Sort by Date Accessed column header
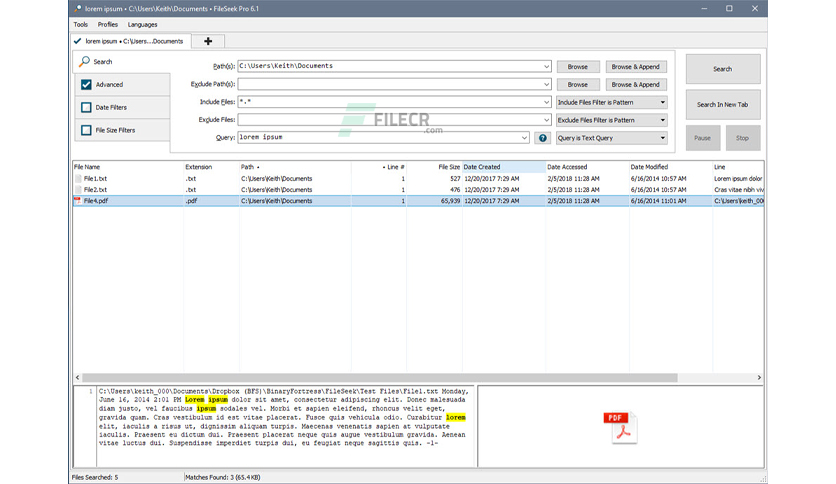Screen dimensions: 836x484 (587, 167)
